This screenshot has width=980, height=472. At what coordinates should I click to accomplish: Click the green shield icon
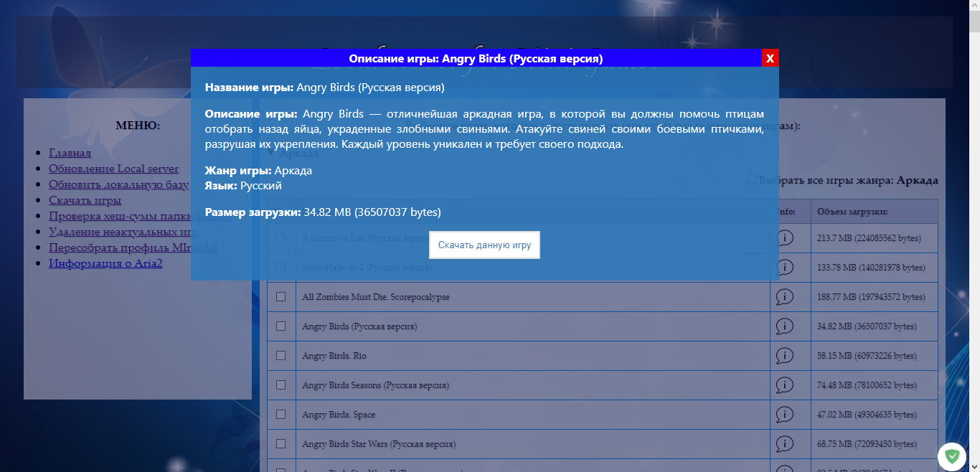[952, 456]
